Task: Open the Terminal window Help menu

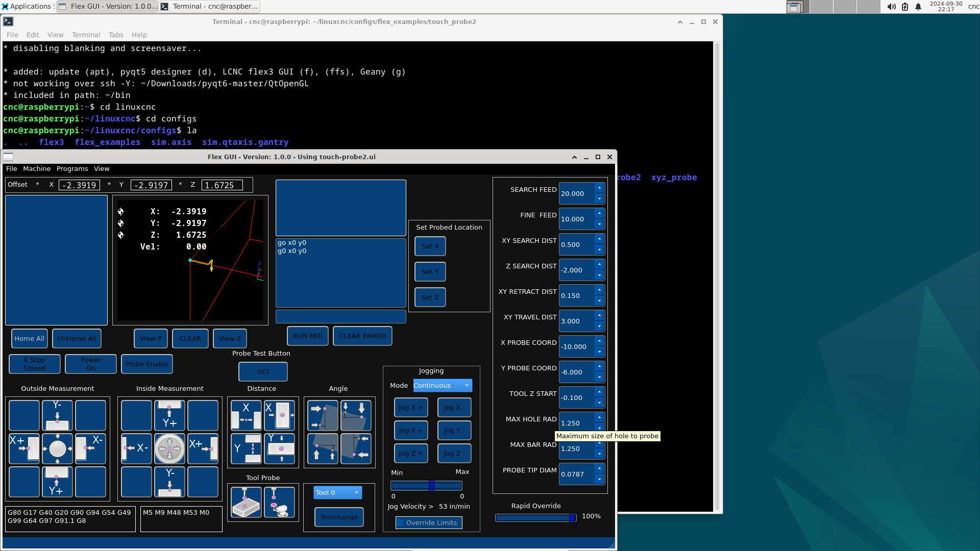Action: click(x=139, y=35)
